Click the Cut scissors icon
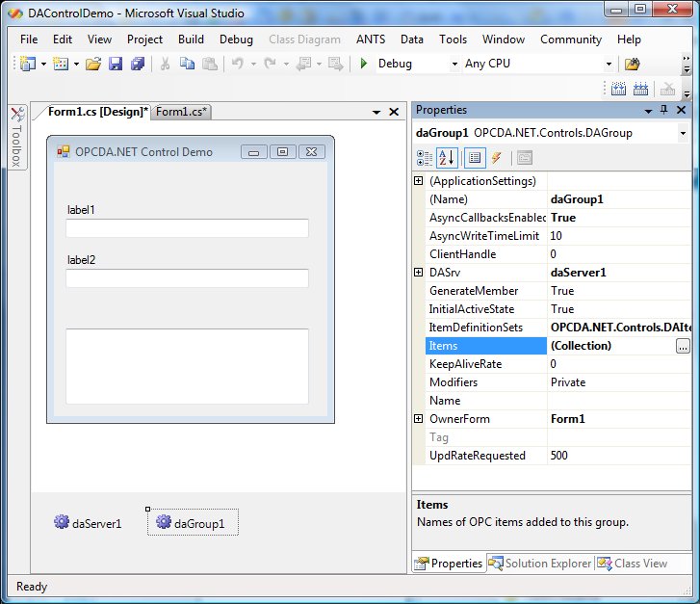 [166, 64]
